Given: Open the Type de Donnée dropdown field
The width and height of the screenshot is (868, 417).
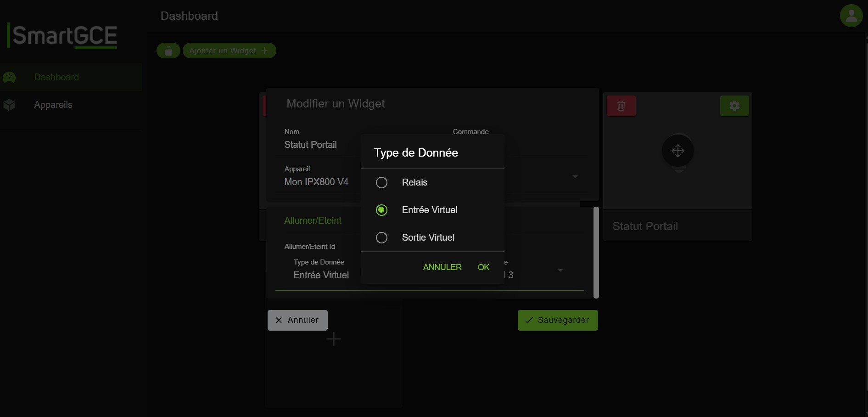Looking at the screenshot, I should click(321, 275).
